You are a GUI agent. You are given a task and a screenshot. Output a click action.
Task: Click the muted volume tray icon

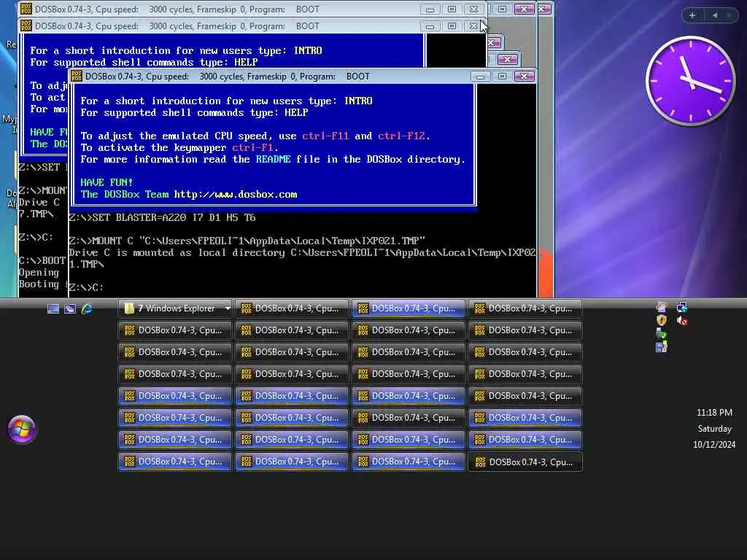coord(682,321)
